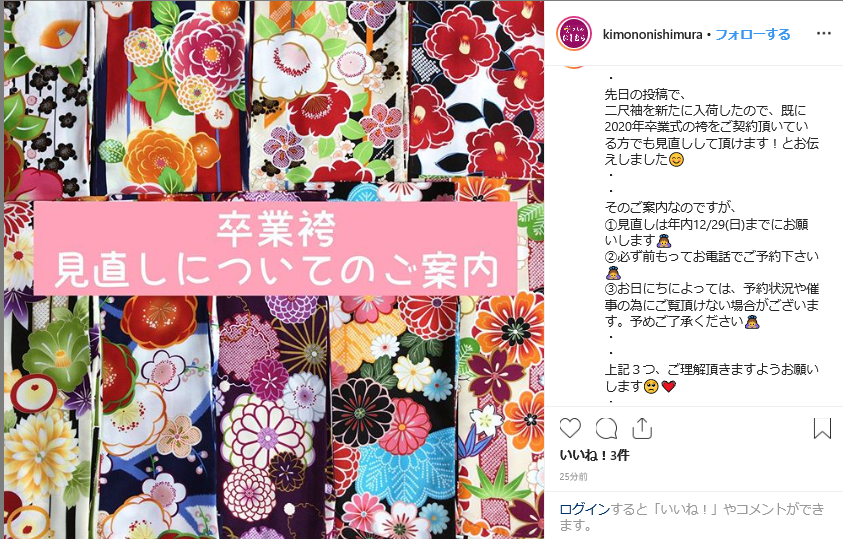View likes by clicking いいね！3件
Viewport: 843px width, 539px height.
click(x=594, y=455)
